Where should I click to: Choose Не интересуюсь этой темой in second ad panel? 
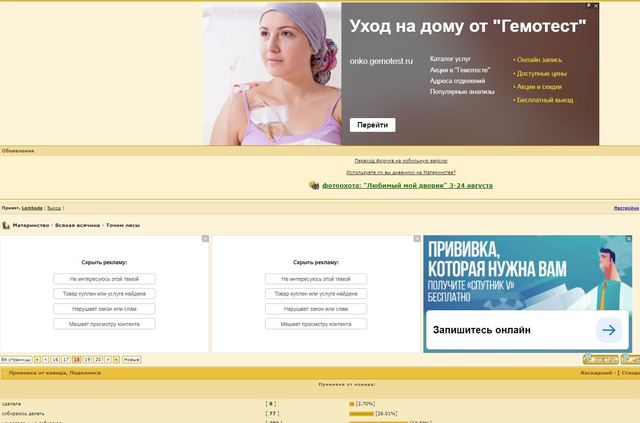tap(316, 279)
